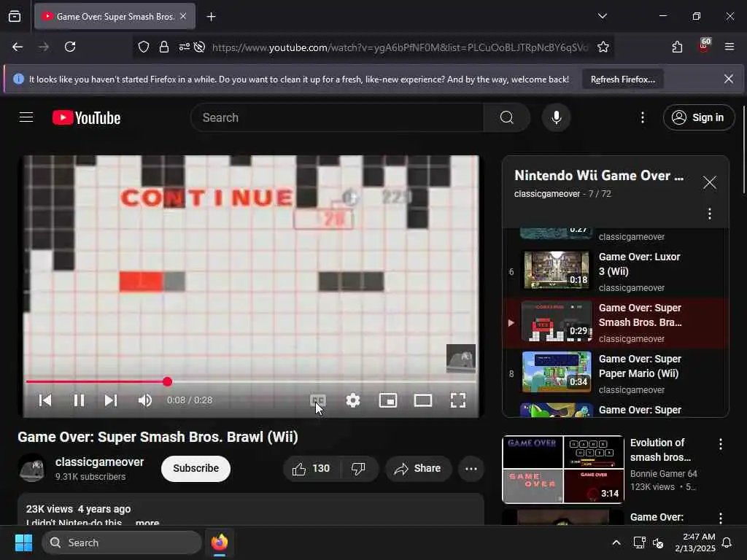Open options for the video titled 'Game Over:'
The width and height of the screenshot is (747, 560).
(x=720, y=518)
